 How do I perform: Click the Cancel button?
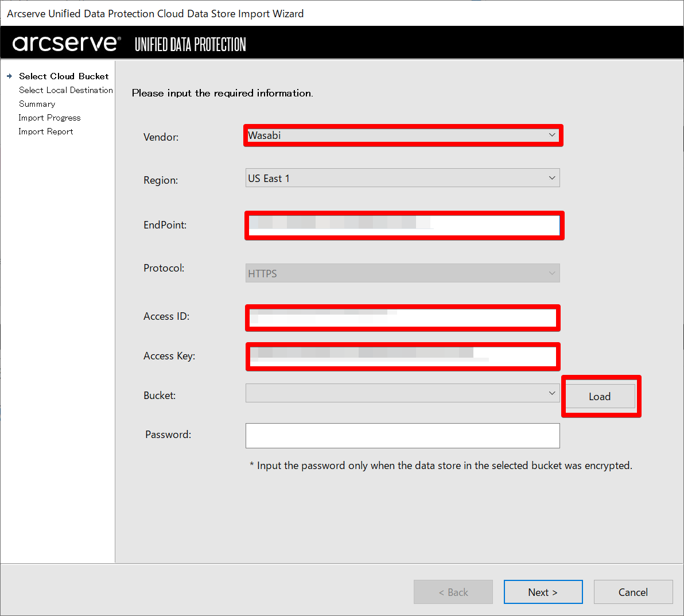pos(633,592)
